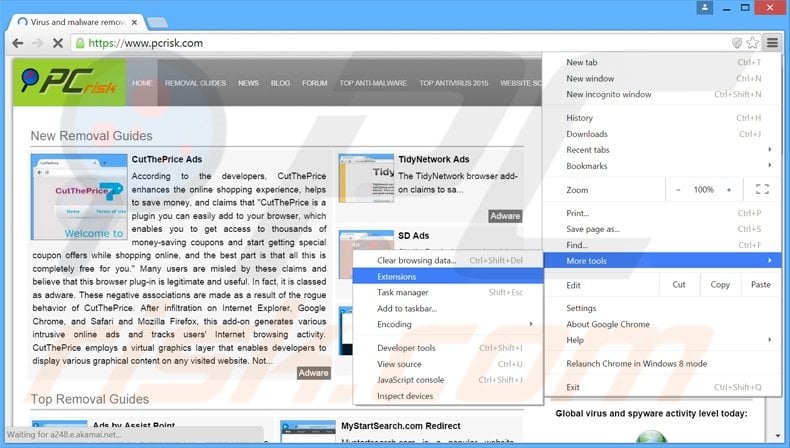Image resolution: width=790 pixels, height=448 pixels.
Task: Click Cut in the Edit row
Action: (679, 285)
